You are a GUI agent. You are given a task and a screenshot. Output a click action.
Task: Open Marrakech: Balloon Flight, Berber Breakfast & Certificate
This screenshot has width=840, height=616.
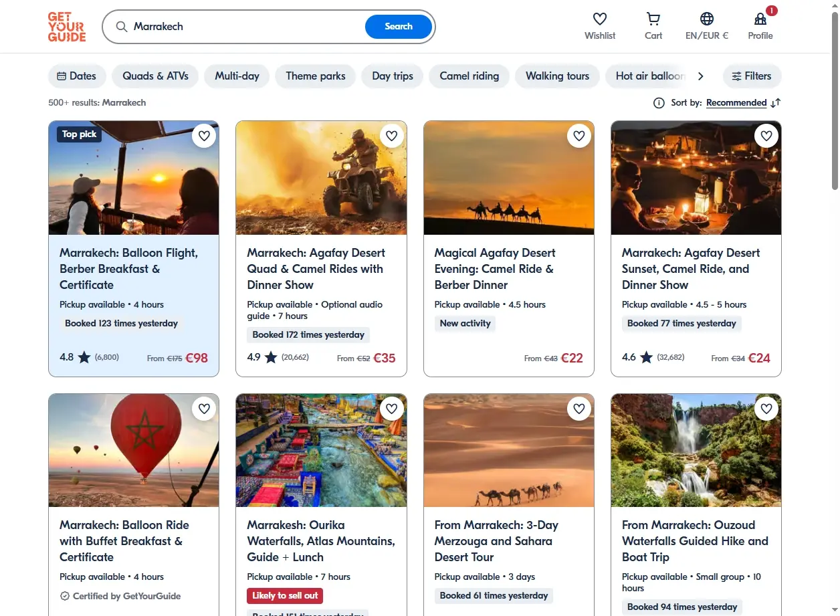(128, 269)
